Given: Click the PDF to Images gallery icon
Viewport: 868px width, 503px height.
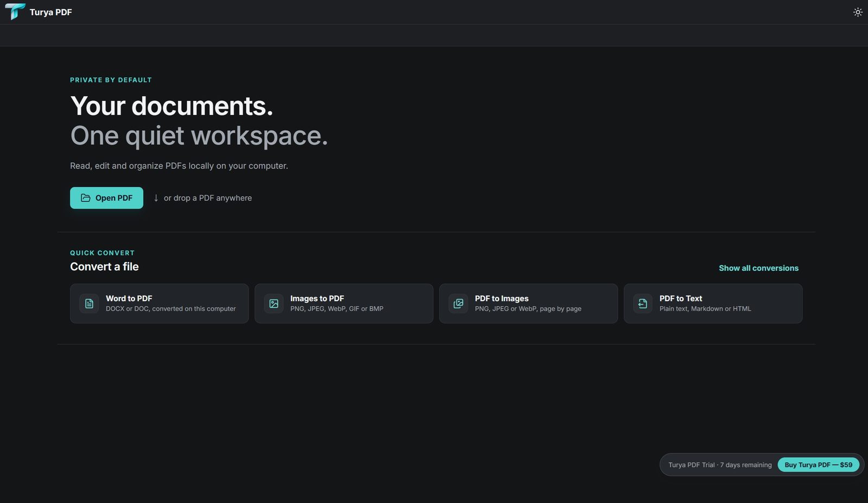Looking at the screenshot, I should point(458,304).
